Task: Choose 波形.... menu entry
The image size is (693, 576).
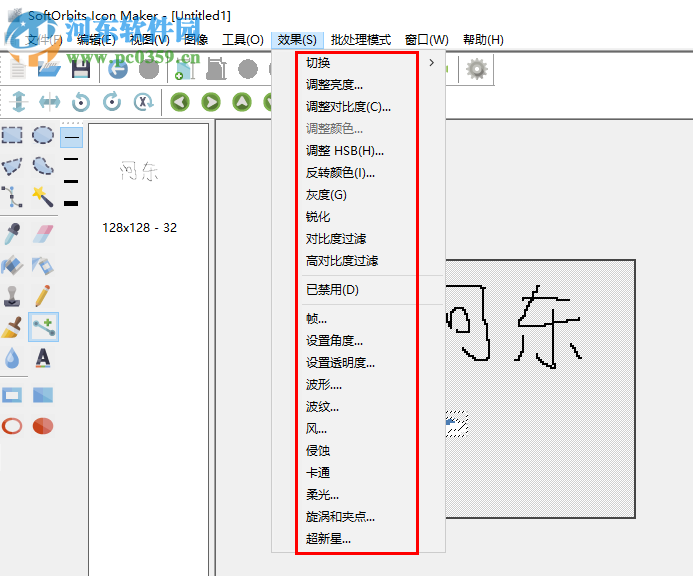Action: pos(358,385)
